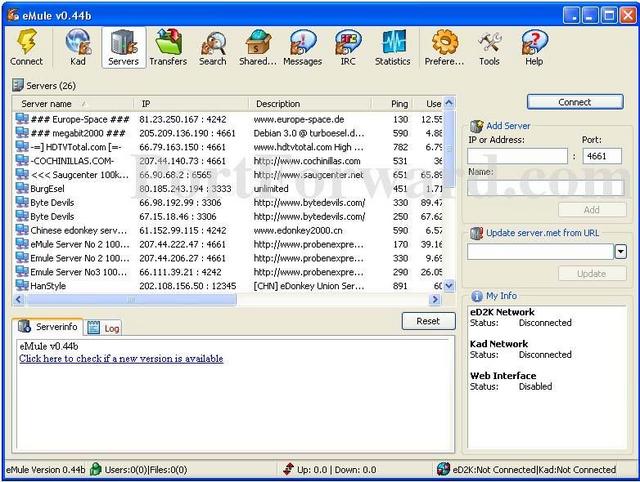Click the Servers (26) list header icon

18,85
